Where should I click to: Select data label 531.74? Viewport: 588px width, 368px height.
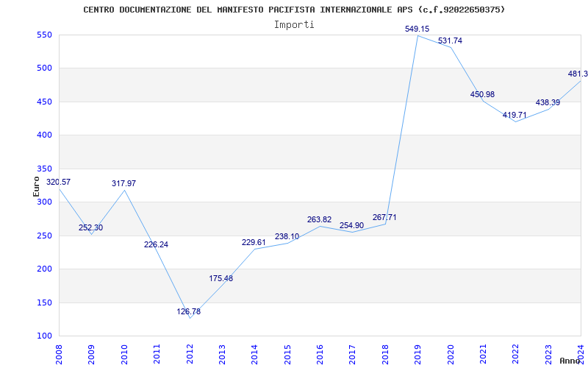pos(450,41)
